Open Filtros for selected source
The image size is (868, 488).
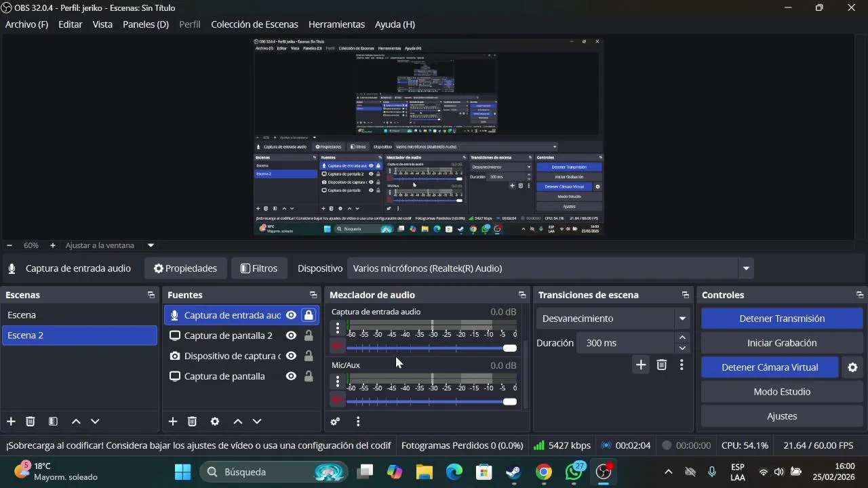[x=259, y=268]
